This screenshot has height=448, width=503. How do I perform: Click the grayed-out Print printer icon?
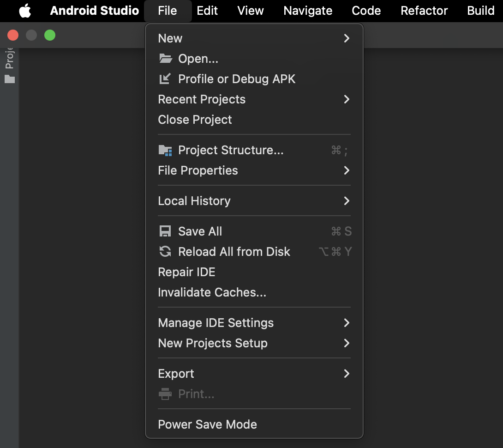pyautogui.click(x=165, y=394)
